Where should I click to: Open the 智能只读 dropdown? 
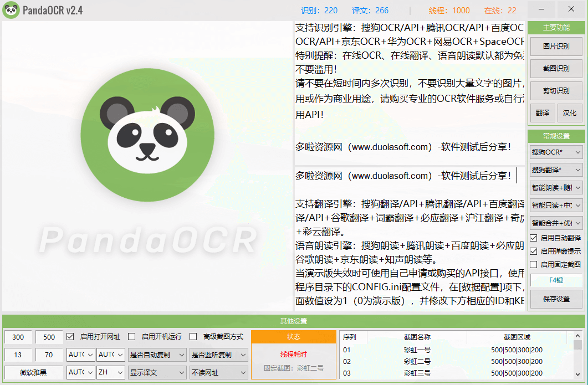coord(556,206)
